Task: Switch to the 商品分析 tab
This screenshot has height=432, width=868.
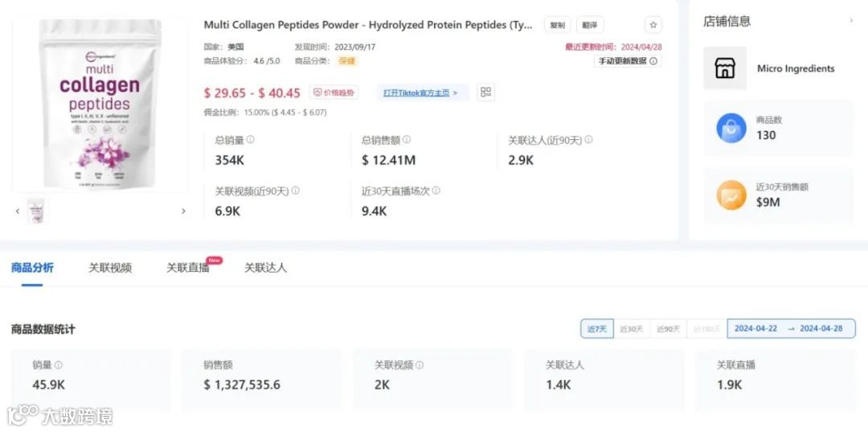Action: [x=32, y=268]
